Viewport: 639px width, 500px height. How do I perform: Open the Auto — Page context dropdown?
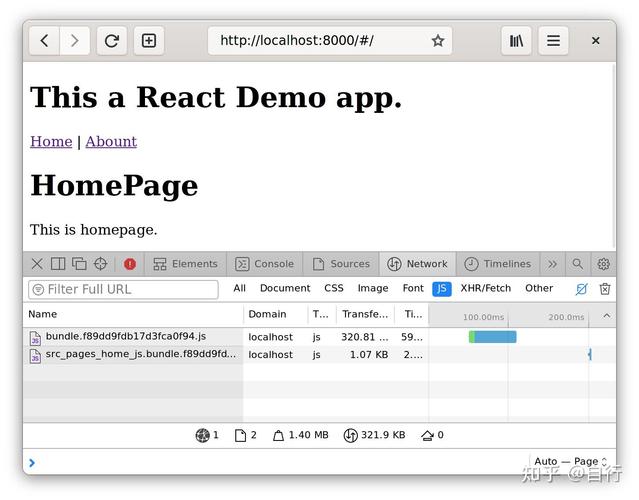point(570,461)
